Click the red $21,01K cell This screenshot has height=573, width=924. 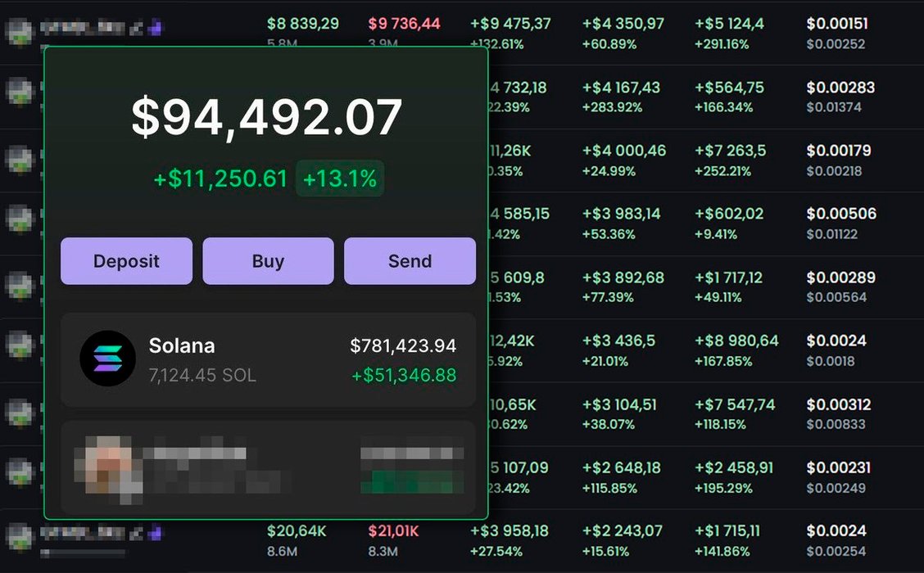(394, 531)
